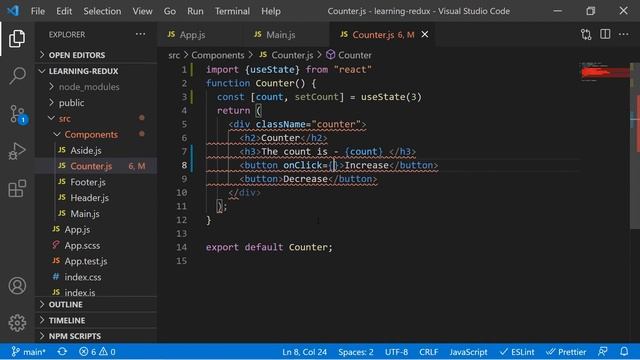
Task: Click the Synchronize Changes icon in status bar
Action: [x=62, y=351]
